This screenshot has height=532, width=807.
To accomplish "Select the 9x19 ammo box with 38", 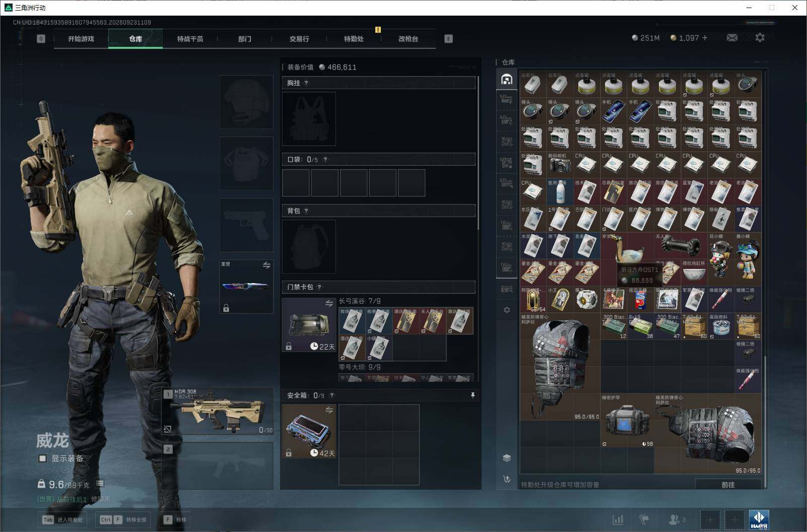I will coord(641,326).
